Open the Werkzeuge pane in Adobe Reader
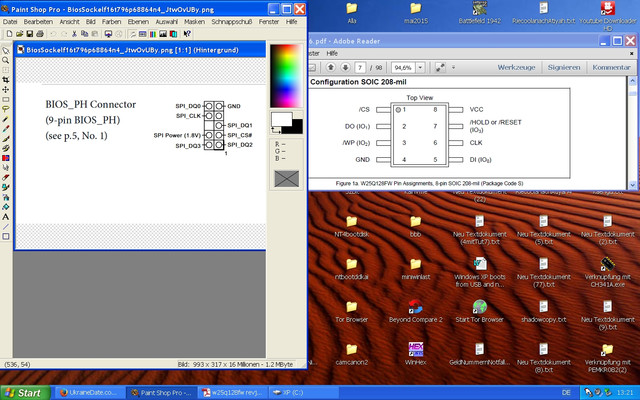This screenshot has width=640, height=400. coord(516,67)
